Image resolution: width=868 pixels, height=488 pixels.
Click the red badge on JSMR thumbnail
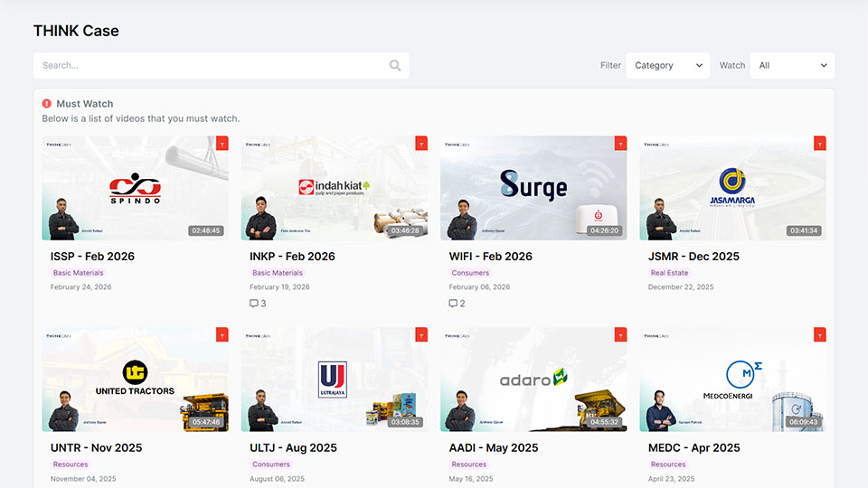819,143
